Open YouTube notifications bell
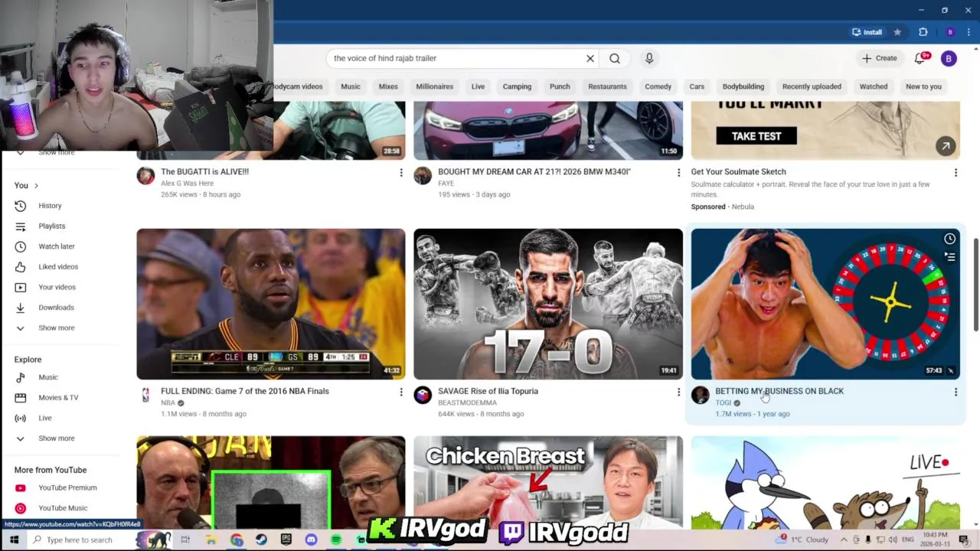Viewport: 980px width, 551px height. pyautogui.click(x=920, y=58)
